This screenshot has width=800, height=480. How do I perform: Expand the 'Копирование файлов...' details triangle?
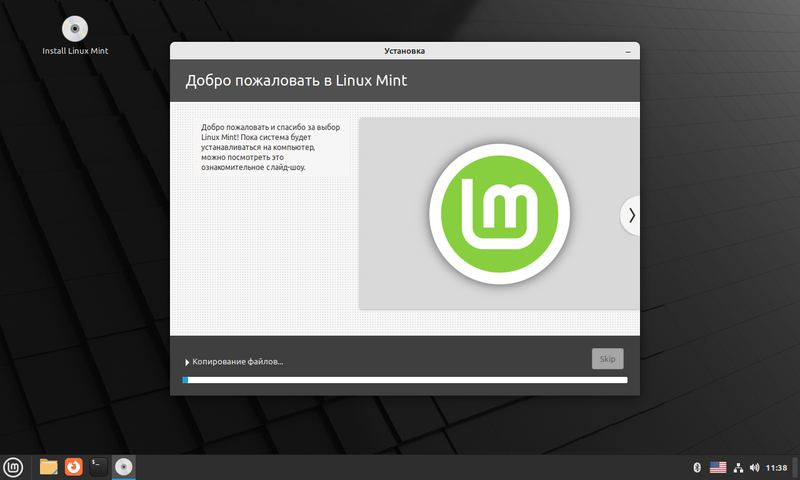187,362
